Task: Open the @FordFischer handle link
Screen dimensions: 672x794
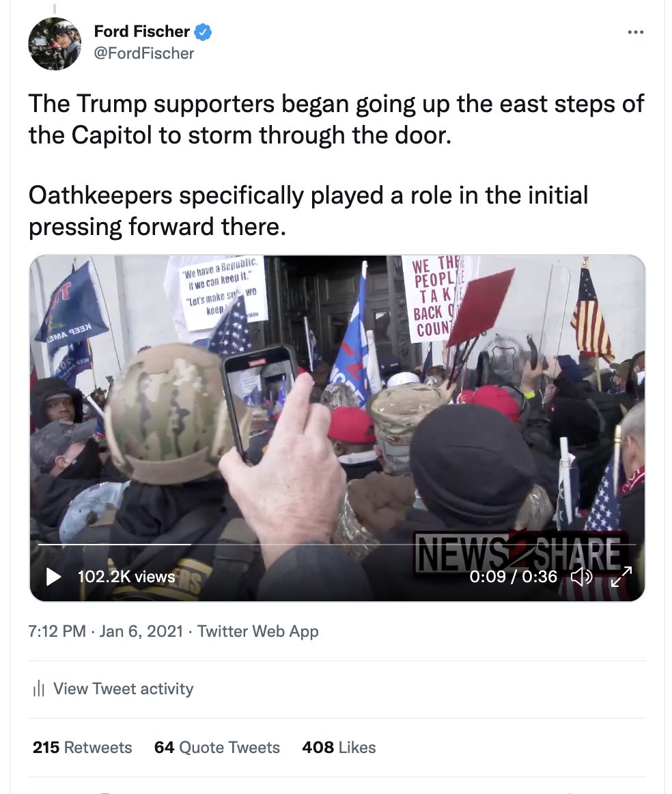Action: coord(144,53)
